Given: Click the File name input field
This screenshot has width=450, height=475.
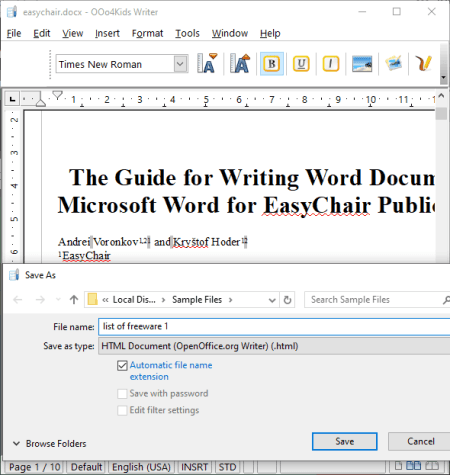Looking at the screenshot, I should [x=274, y=326].
